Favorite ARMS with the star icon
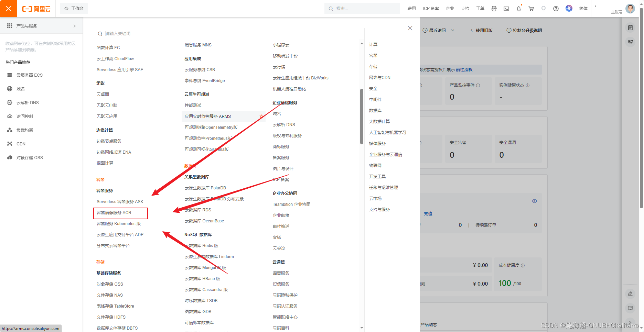Image resolution: width=644 pixels, height=332 pixels. click(261, 117)
